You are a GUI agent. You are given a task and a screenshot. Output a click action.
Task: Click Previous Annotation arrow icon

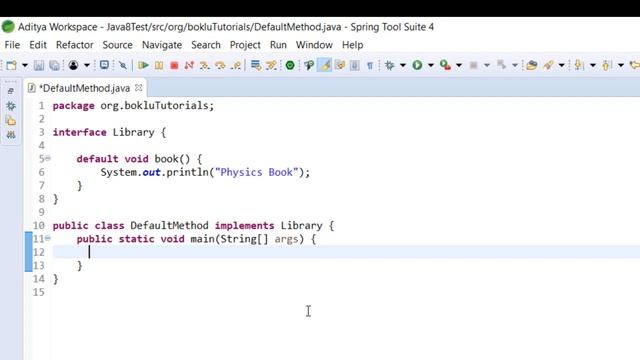point(607,65)
